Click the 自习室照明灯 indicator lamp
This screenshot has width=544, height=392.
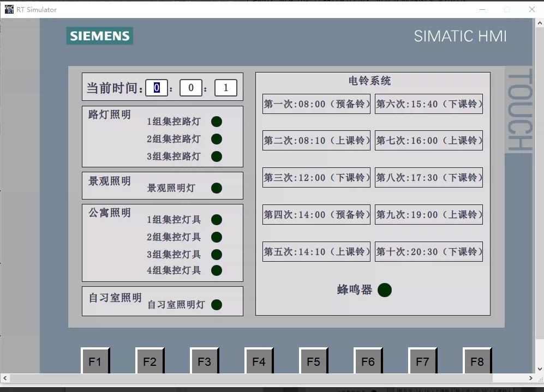(x=217, y=305)
